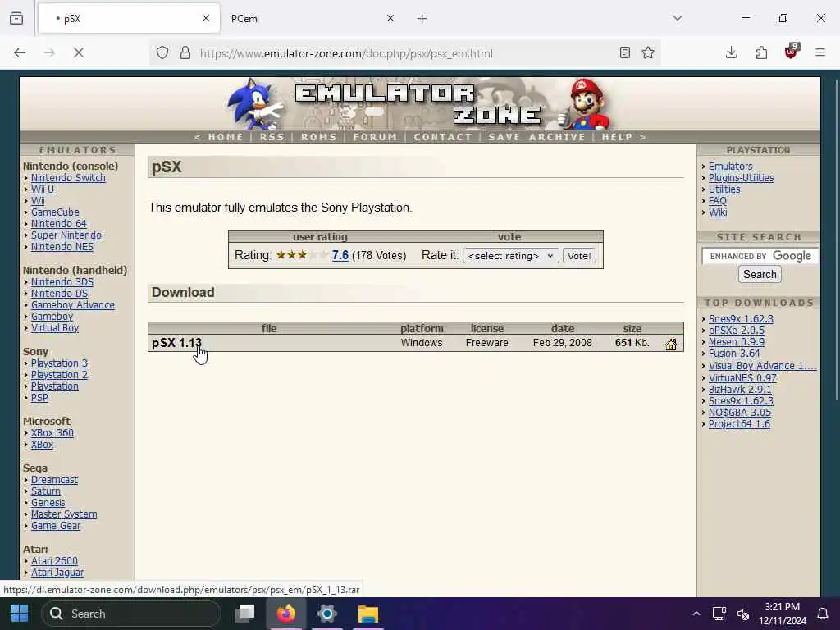Open the Firefox tab overview icon
This screenshot has height=630, width=840.
pyautogui.click(x=16, y=18)
